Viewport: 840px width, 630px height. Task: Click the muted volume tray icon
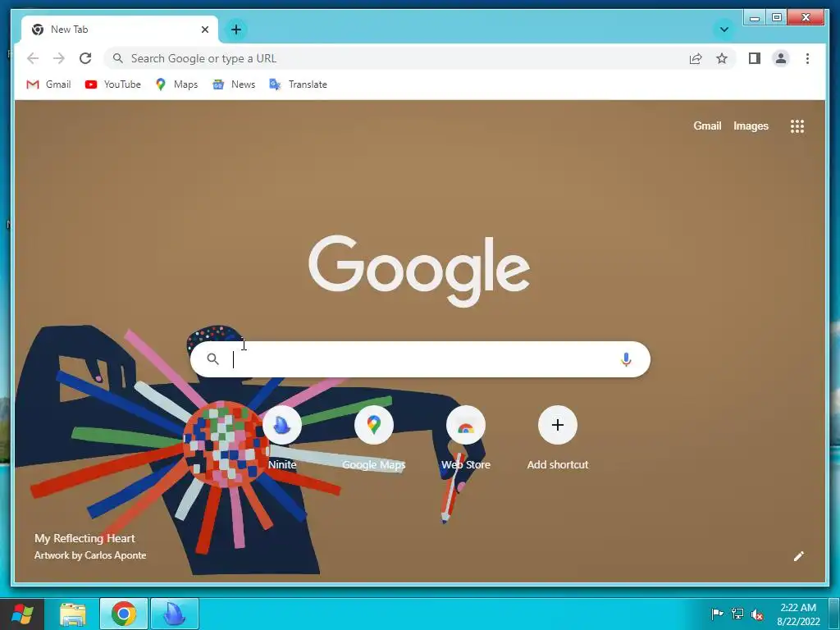757,614
